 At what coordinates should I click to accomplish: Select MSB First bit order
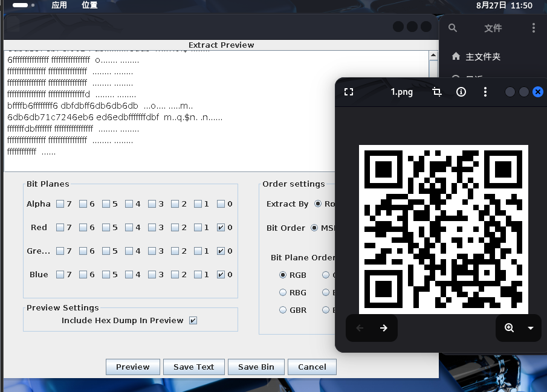(314, 228)
